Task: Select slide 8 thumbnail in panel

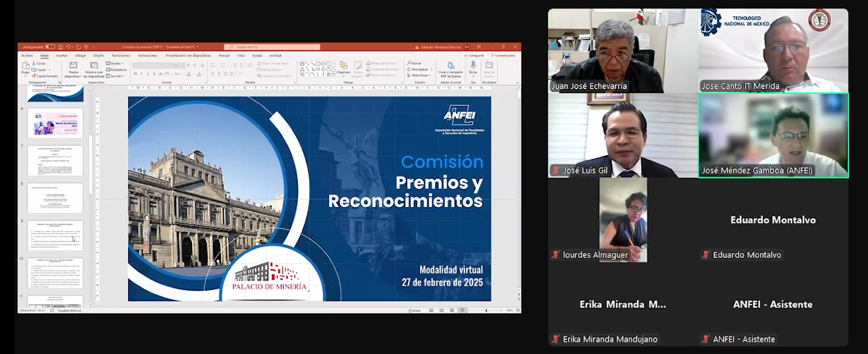Action: coord(55,198)
